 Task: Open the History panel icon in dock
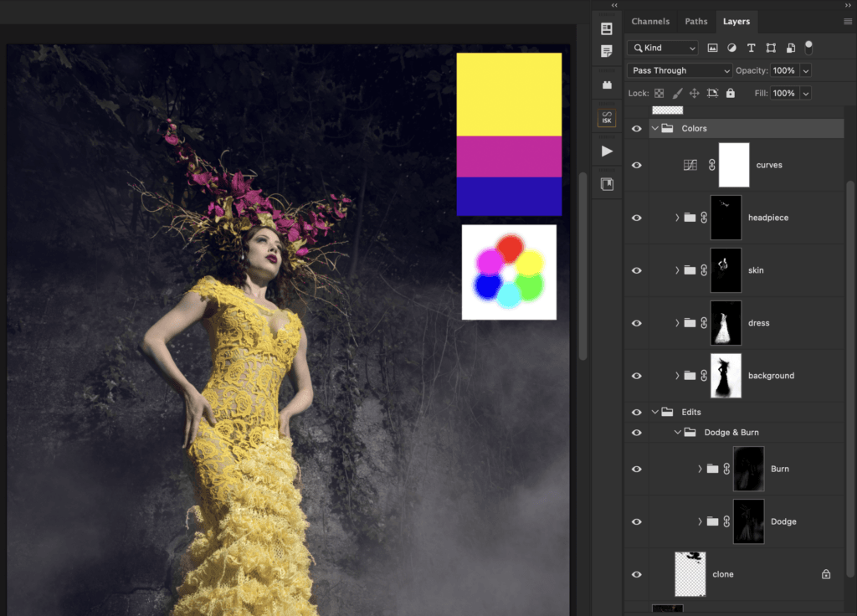pos(607,28)
